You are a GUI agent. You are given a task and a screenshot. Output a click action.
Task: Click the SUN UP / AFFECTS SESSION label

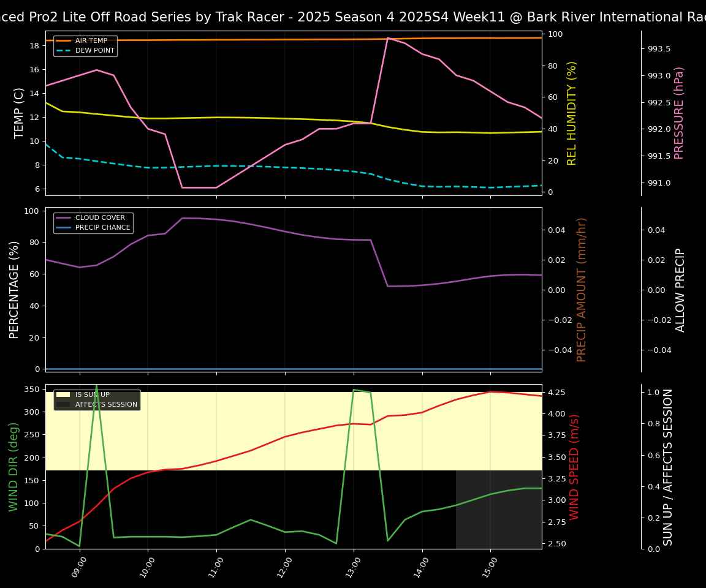coord(668,467)
